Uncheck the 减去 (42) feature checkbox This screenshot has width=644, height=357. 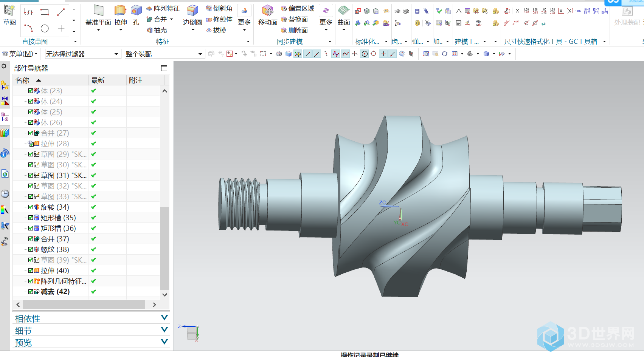point(31,292)
